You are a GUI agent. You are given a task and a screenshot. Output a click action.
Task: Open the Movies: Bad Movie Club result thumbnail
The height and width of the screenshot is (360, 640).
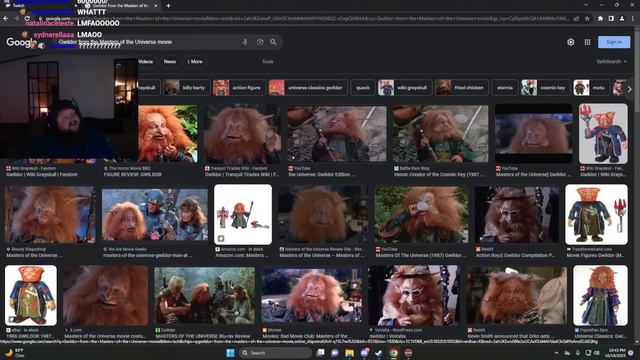coord(311,295)
